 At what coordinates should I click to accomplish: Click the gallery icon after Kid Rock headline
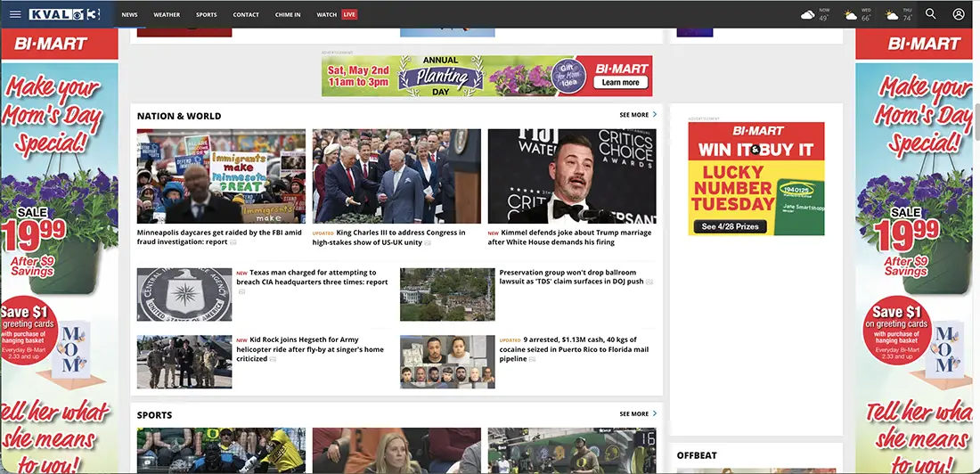click(274, 359)
